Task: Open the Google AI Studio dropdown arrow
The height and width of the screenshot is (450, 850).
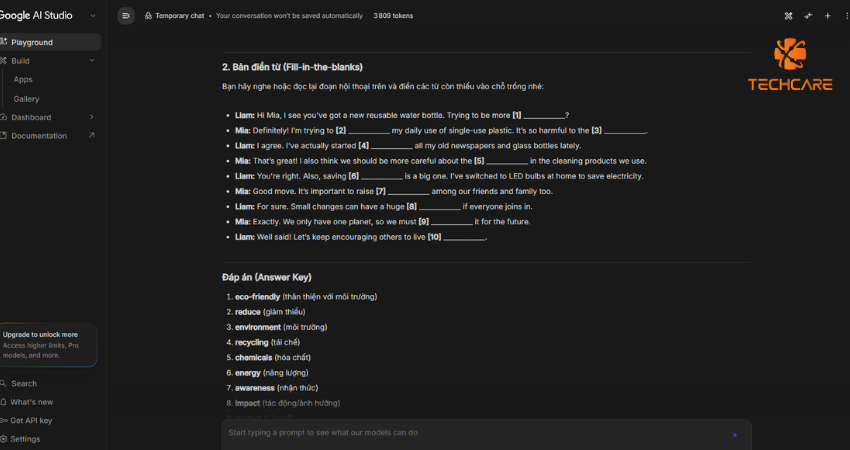Action: coord(93,16)
